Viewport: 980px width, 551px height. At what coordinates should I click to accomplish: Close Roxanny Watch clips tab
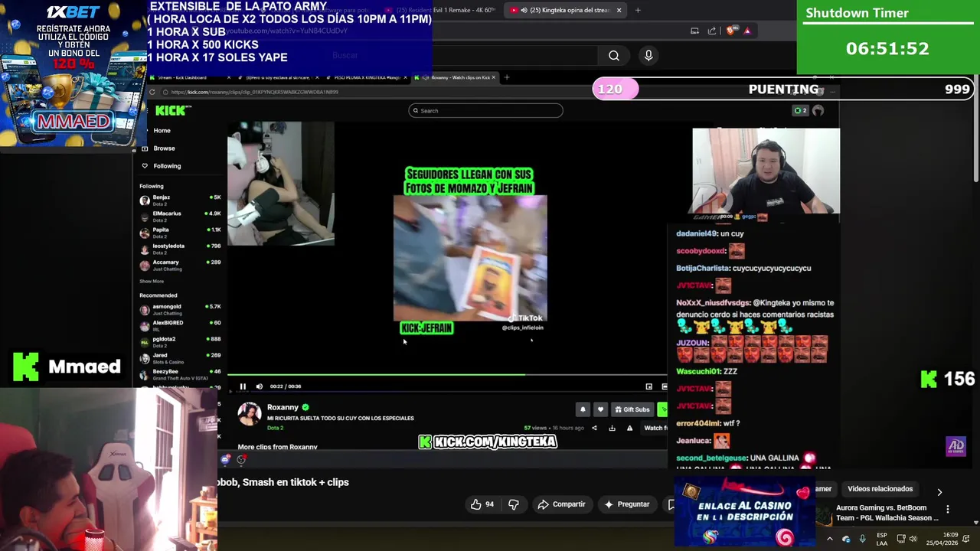(494, 77)
